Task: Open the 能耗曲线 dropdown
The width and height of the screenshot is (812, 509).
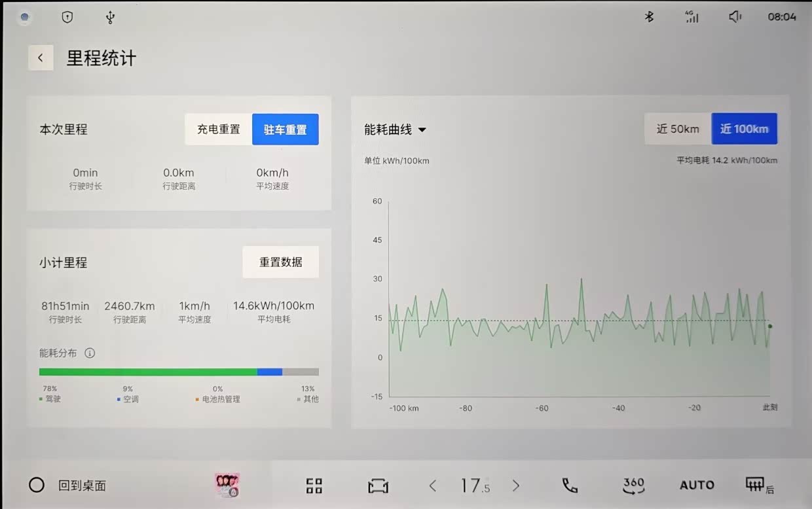Action: (395, 130)
